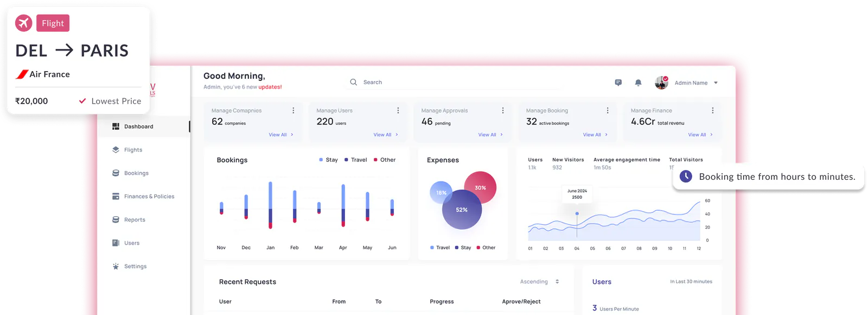
Task: Toggle Other legend in Bookings chart
Action: pos(385,160)
